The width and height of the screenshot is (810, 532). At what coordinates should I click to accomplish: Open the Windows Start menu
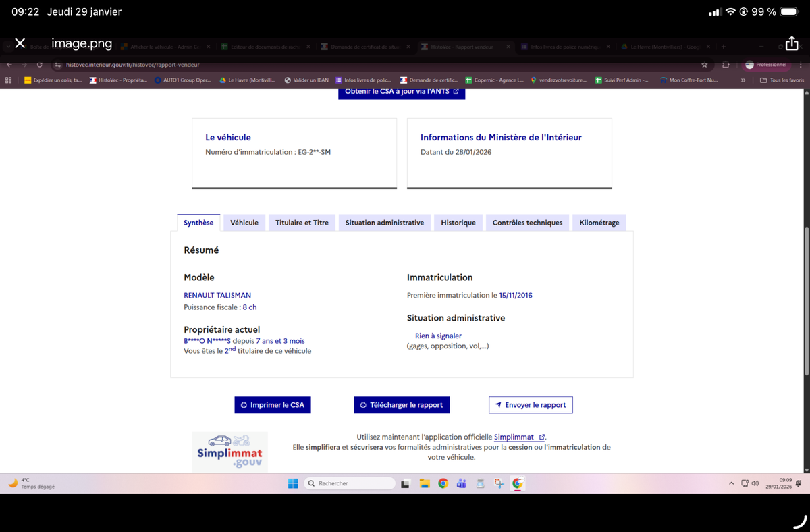pos(293,483)
